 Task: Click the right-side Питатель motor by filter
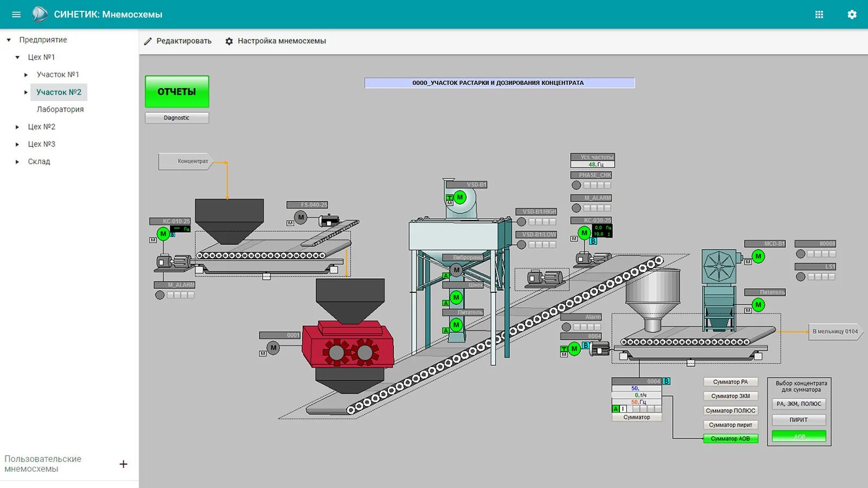[758, 305]
